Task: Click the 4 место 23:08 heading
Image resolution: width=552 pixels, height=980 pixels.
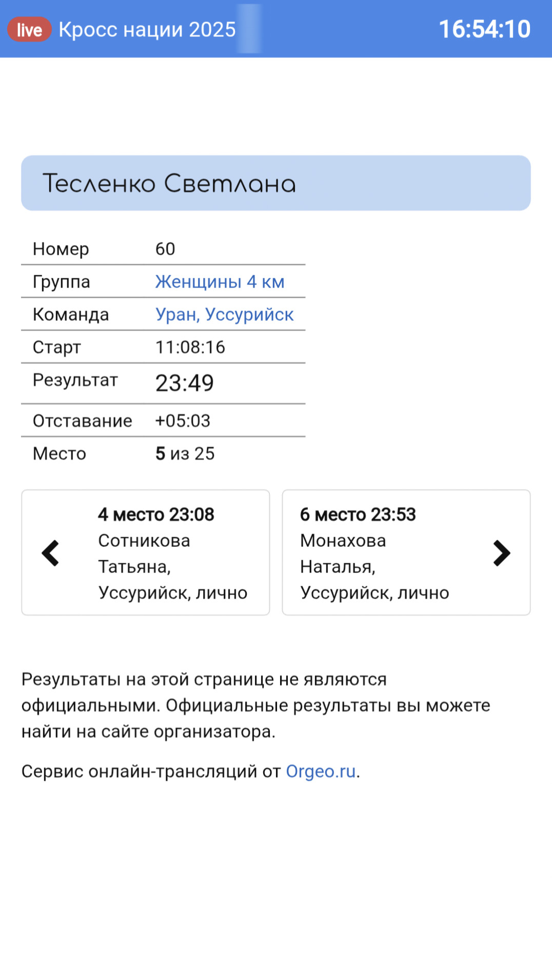Action: click(156, 514)
